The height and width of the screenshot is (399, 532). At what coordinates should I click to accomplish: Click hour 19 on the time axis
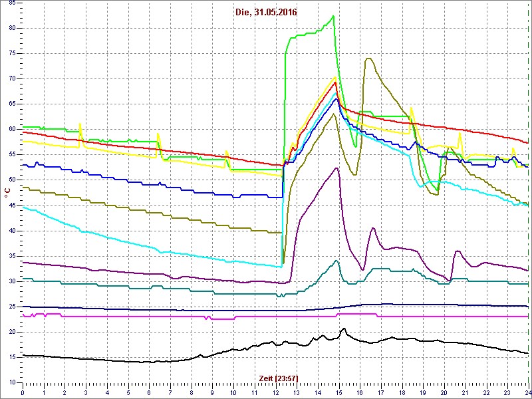point(423,393)
